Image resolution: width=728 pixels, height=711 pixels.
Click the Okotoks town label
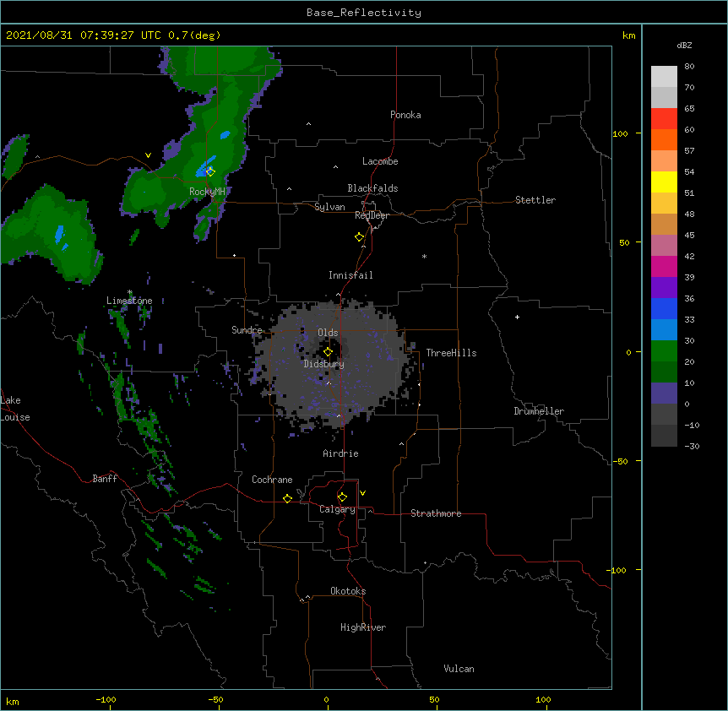pyautogui.click(x=348, y=591)
